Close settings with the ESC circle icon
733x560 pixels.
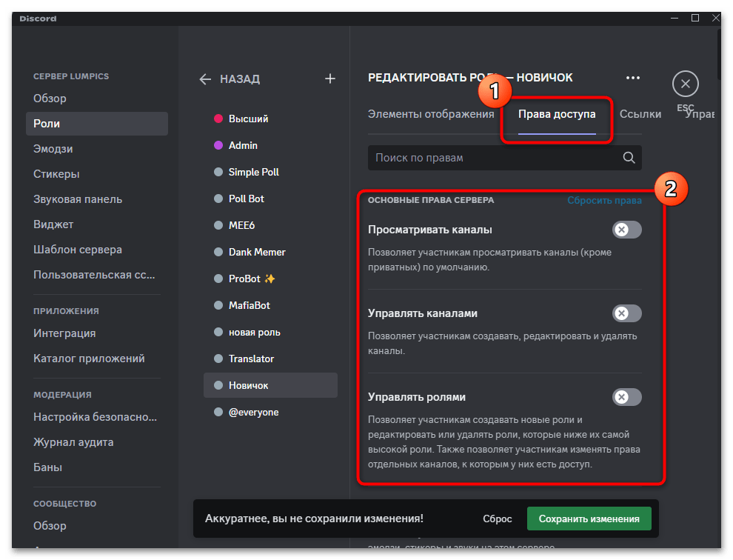(685, 84)
